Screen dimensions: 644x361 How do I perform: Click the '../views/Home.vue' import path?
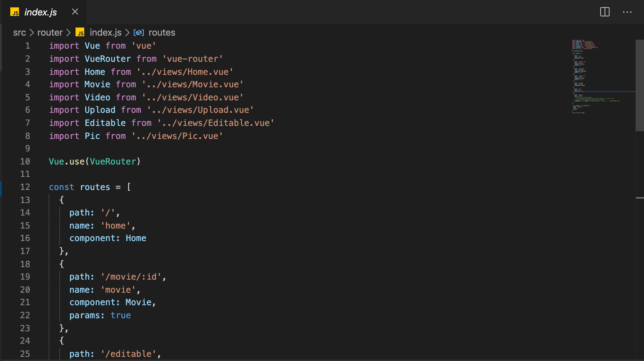pos(185,72)
